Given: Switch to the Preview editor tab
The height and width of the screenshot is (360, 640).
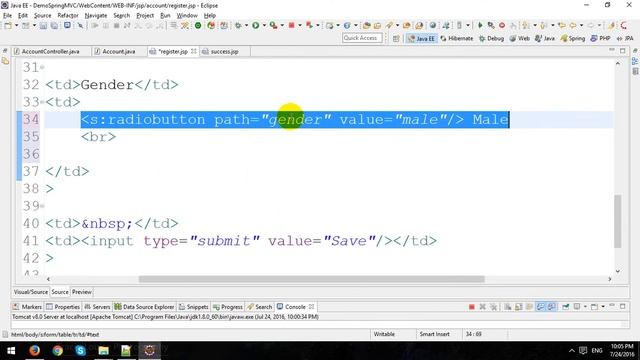Looking at the screenshot, I should (82, 292).
